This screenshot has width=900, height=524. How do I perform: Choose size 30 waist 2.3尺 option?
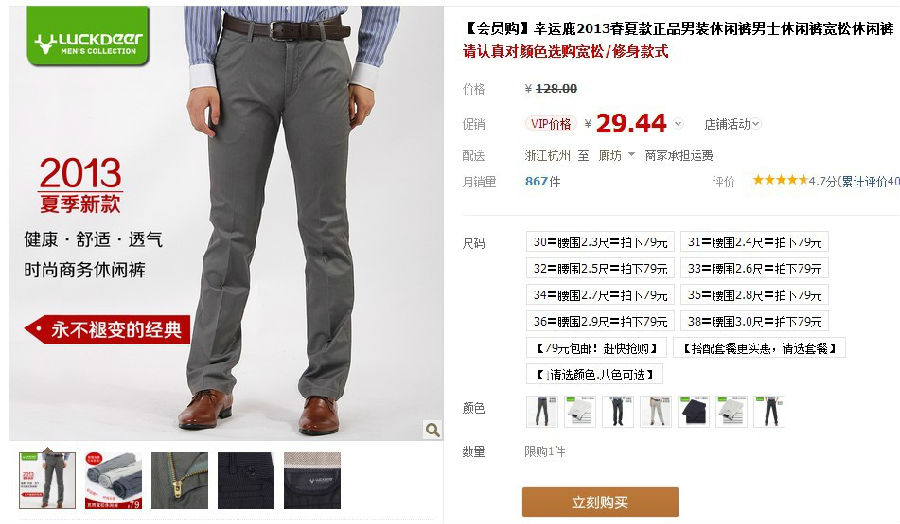[600, 242]
